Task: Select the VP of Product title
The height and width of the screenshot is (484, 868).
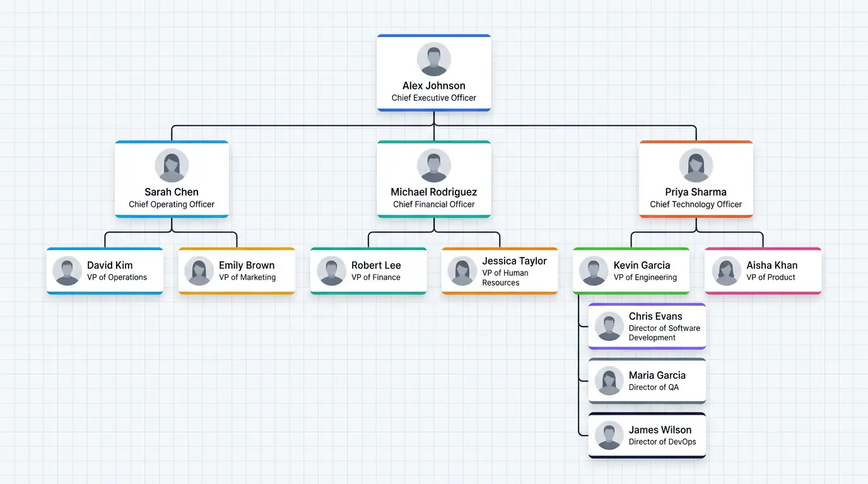Action: click(771, 277)
